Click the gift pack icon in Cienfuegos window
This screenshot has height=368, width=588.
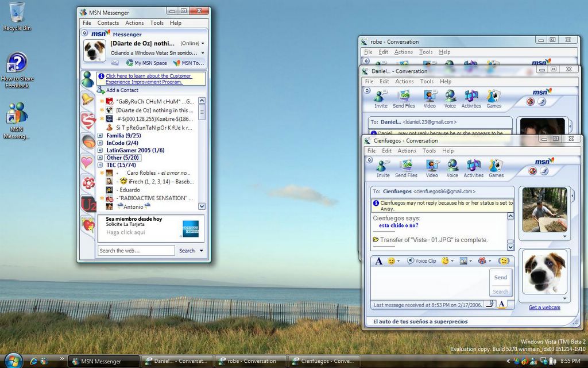(482, 260)
